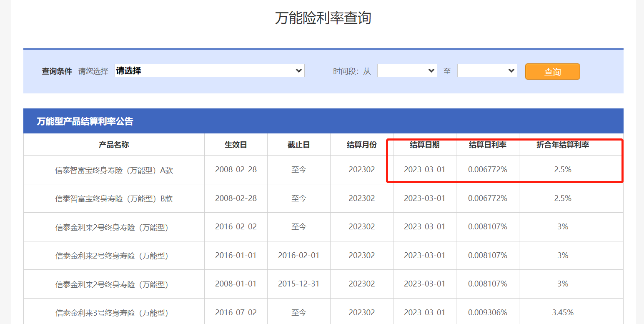Screen dimensions: 644x324
Task: Click 2008-01-01 effective date cell
Action: coord(236,284)
